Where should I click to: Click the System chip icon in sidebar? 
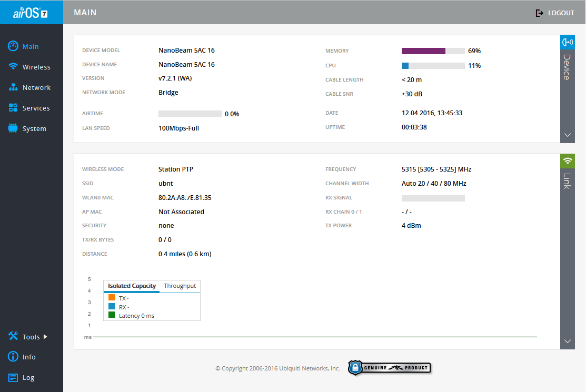click(x=13, y=128)
